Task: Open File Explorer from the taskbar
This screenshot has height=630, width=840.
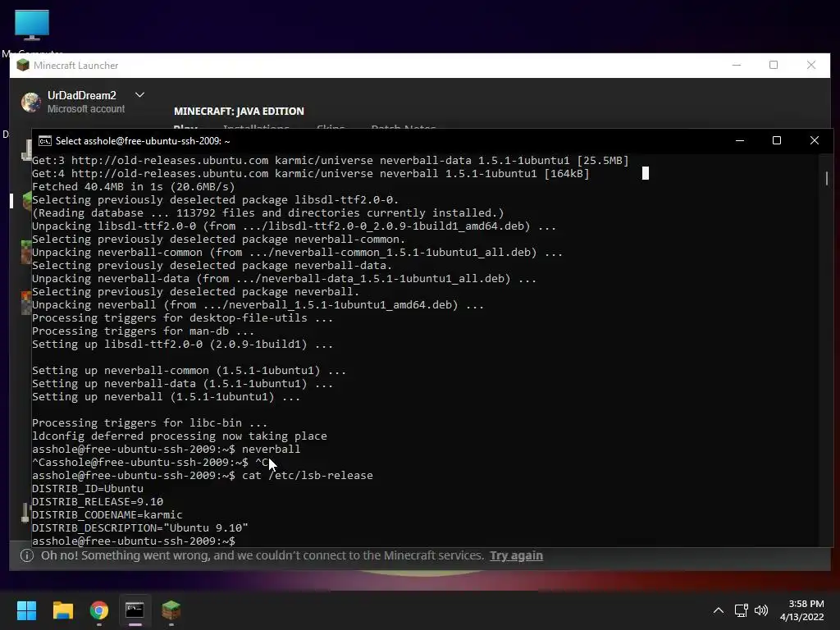Action: [62, 610]
